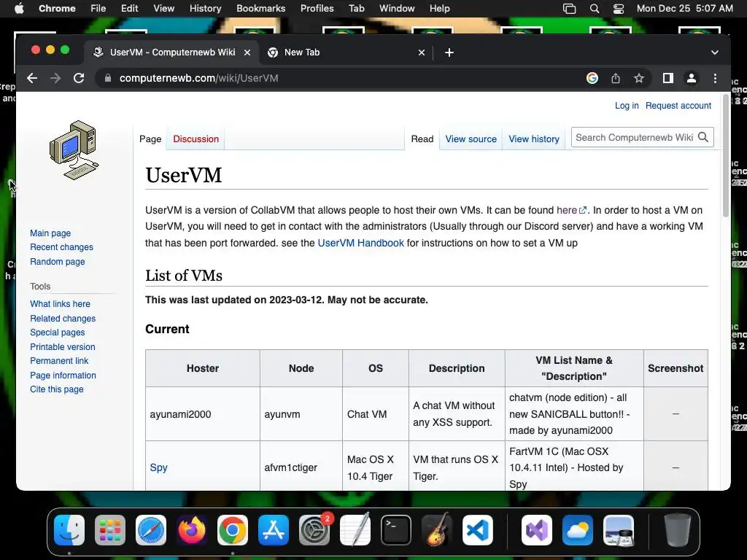Open What links here tool

coord(60,304)
